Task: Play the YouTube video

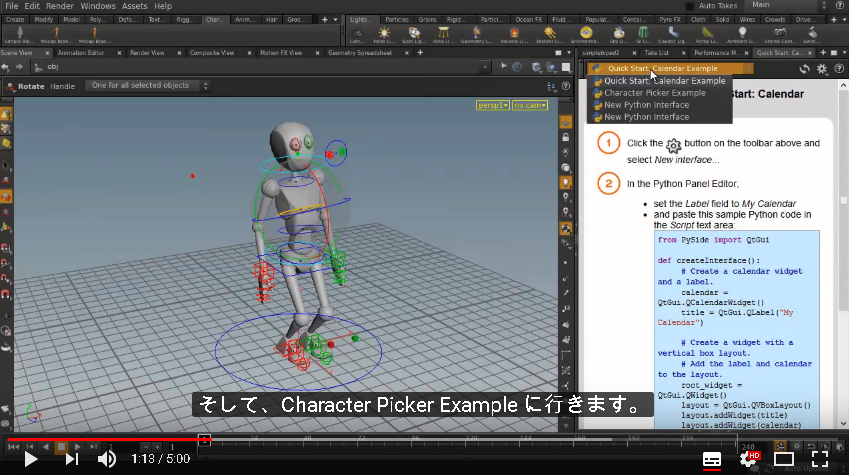Action: (31, 459)
